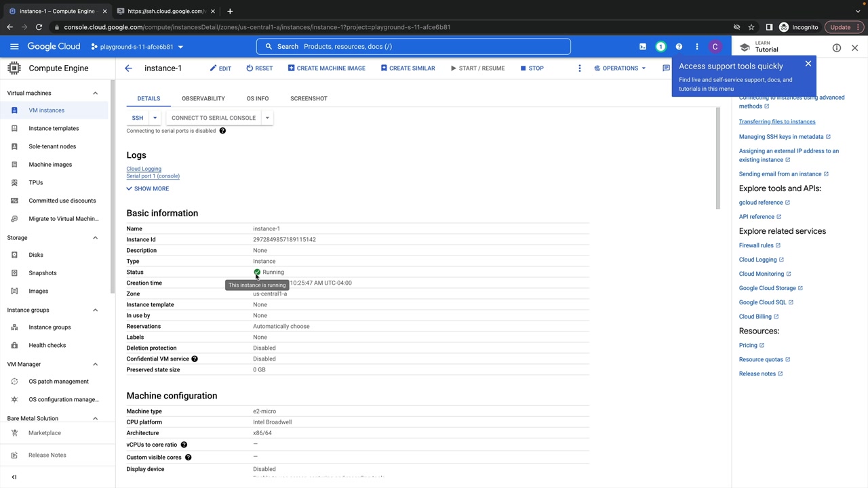Image resolution: width=868 pixels, height=488 pixels.
Task: Click the Custom visible cores help icon
Action: tap(188, 457)
